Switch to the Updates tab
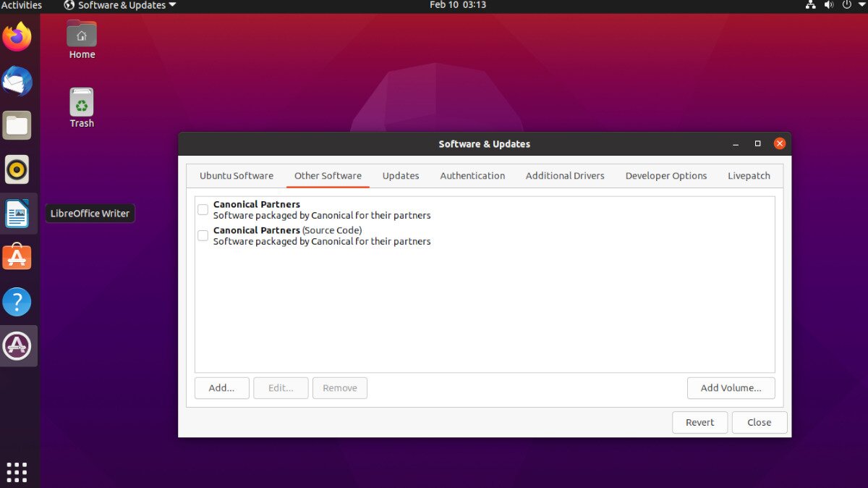868x488 pixels. pos(401,175)
